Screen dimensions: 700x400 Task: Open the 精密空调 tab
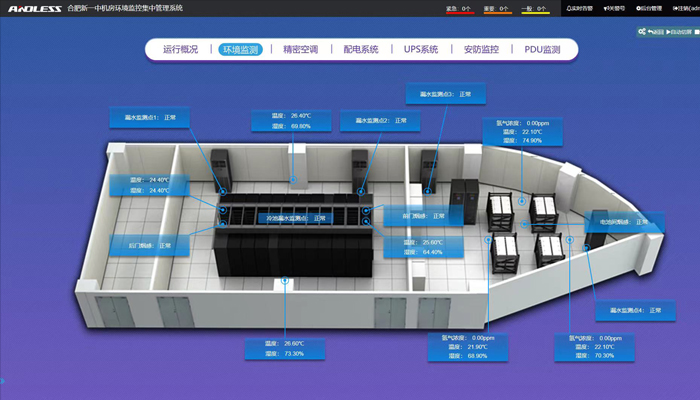(300, 49)
